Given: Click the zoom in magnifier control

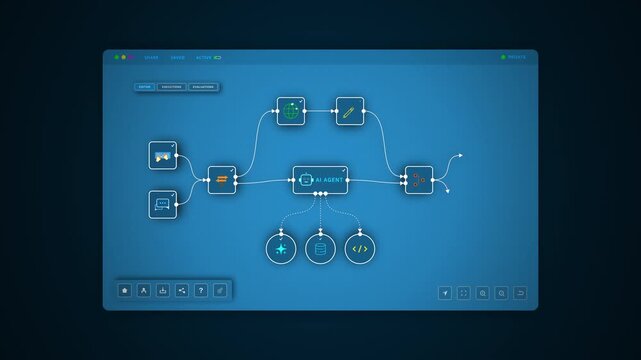Looking at the screenshot, I should point(482,293).
